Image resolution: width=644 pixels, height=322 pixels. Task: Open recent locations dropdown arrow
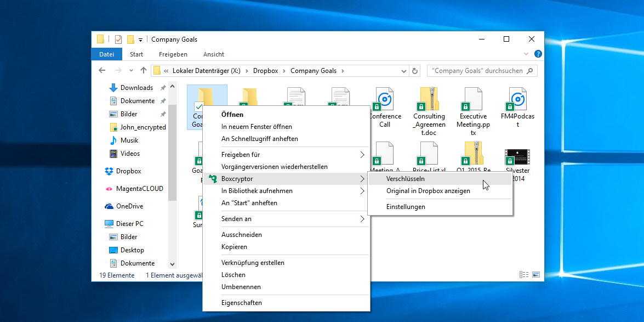131,71
